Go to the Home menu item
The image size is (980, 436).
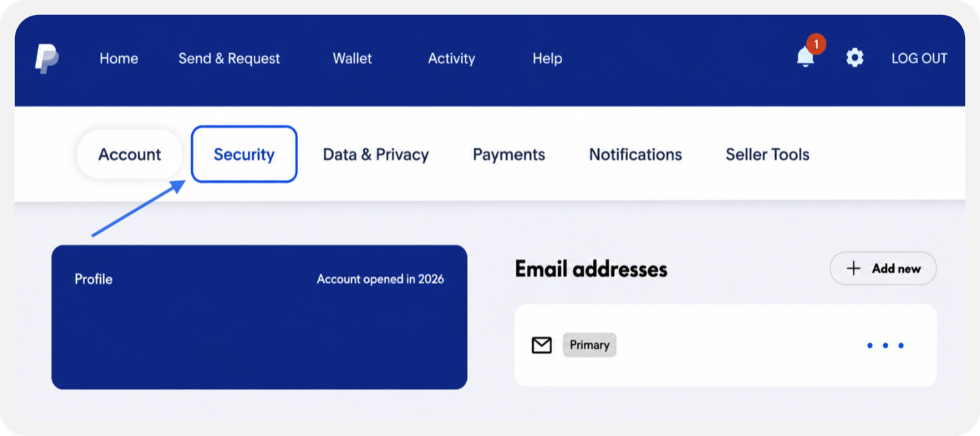point(119,59)
